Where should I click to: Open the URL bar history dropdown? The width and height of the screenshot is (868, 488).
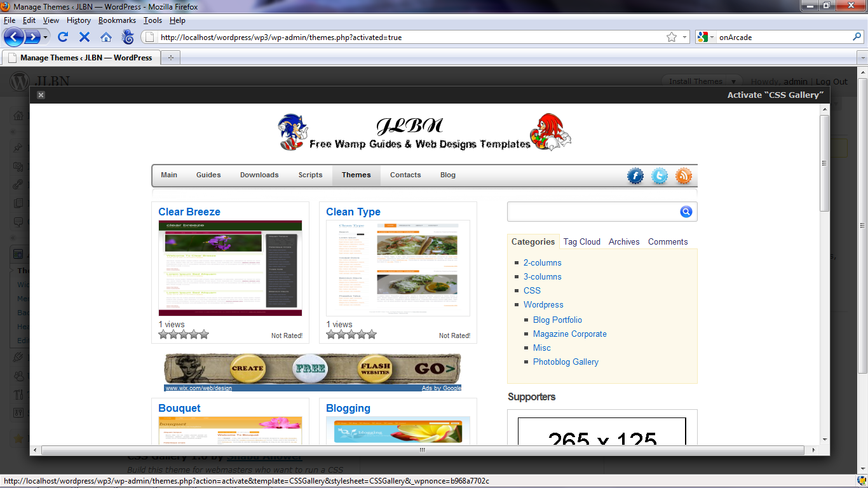point(685,37)
